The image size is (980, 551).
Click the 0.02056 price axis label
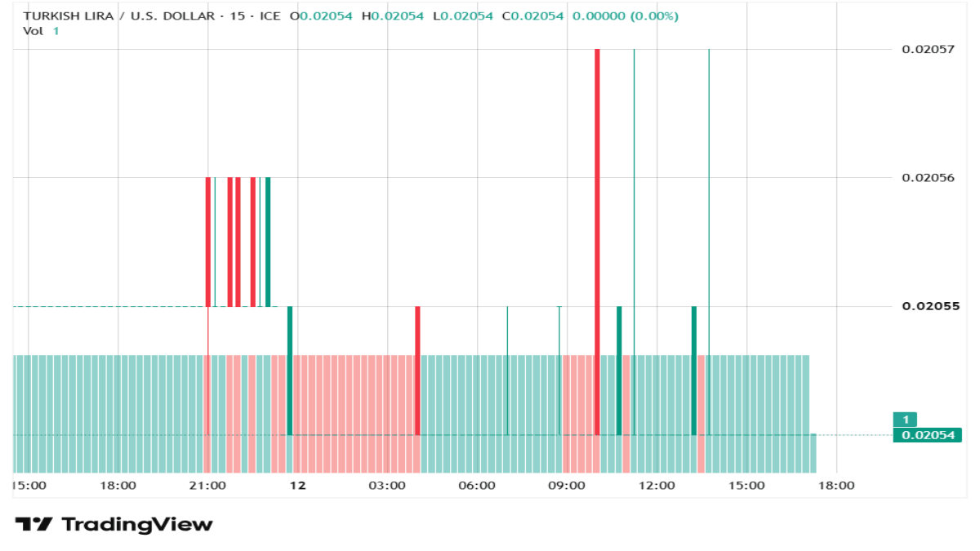928,177
